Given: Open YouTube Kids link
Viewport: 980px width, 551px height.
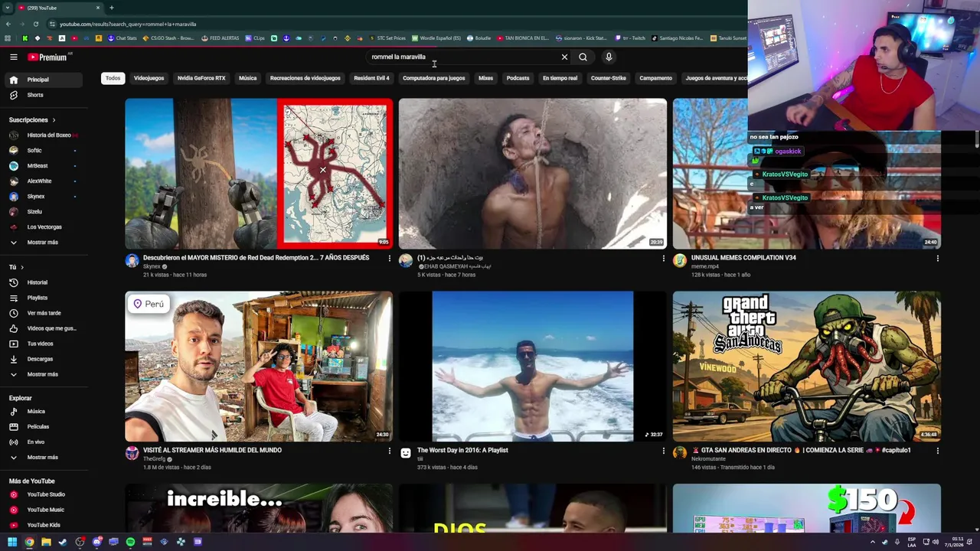Looking at the screenshot, I should (x=44, y=525).
